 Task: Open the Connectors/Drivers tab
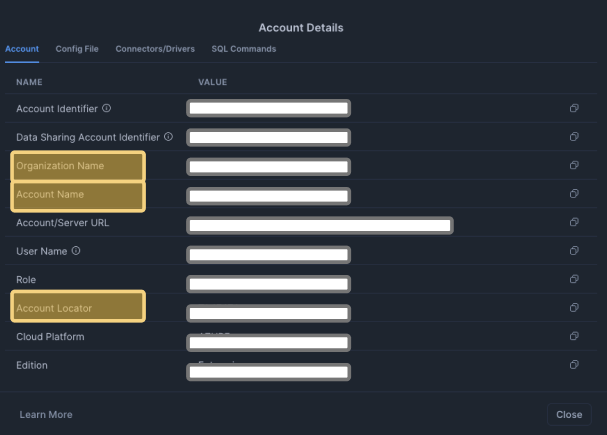155,49
